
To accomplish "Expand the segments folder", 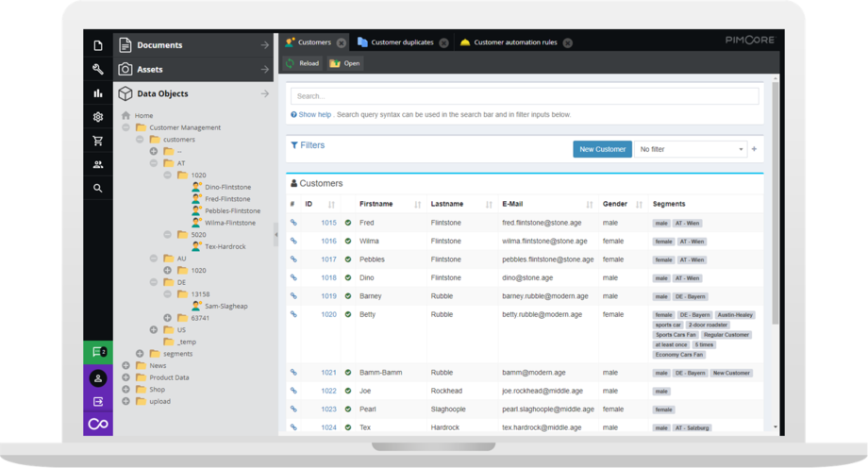I will click(x=140, y=354).
